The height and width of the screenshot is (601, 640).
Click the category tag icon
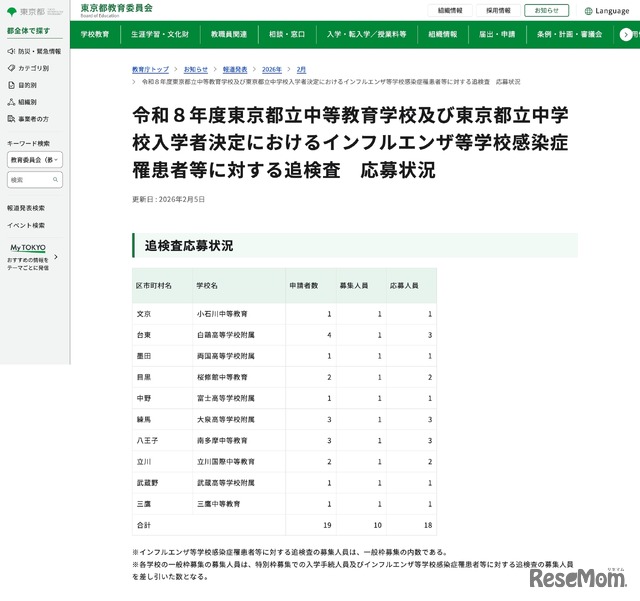11,68
